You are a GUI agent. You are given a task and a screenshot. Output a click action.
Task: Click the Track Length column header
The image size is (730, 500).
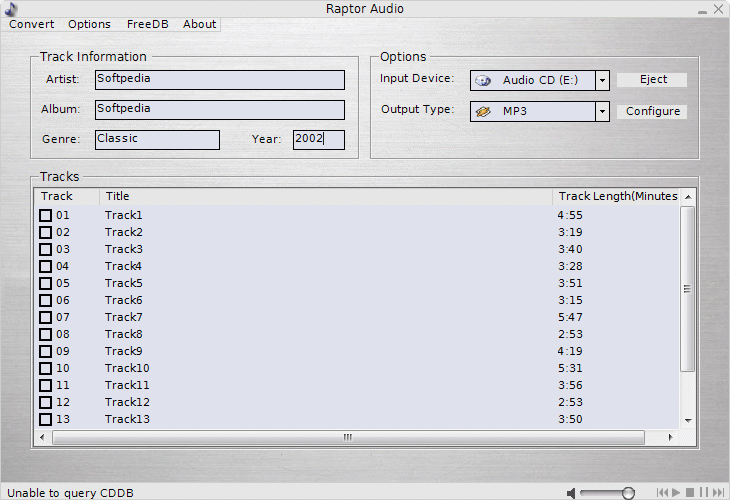click(616, 196)
